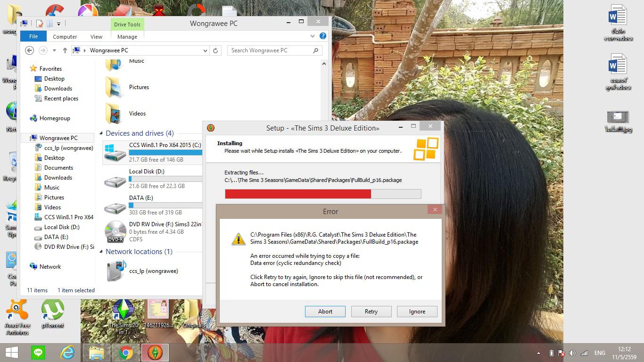Select Wongrawee PC tree node
Image resolution: width=644 pixels, height=362 pixels.
tap(58, 138)
